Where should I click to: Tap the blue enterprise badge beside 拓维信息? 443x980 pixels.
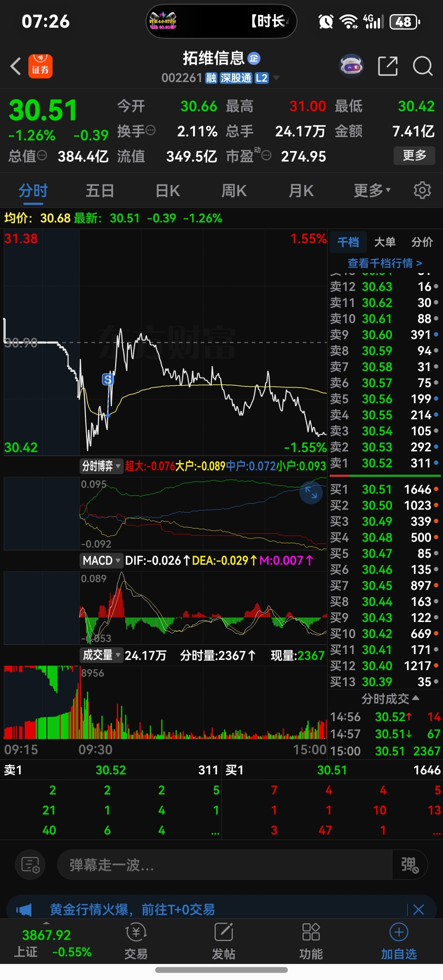[254, 58]
